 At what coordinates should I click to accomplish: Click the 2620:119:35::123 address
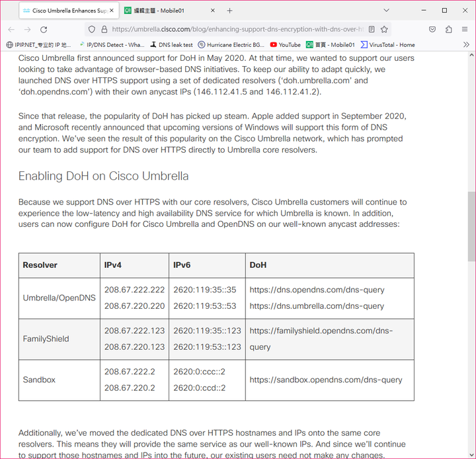point(207,331)
